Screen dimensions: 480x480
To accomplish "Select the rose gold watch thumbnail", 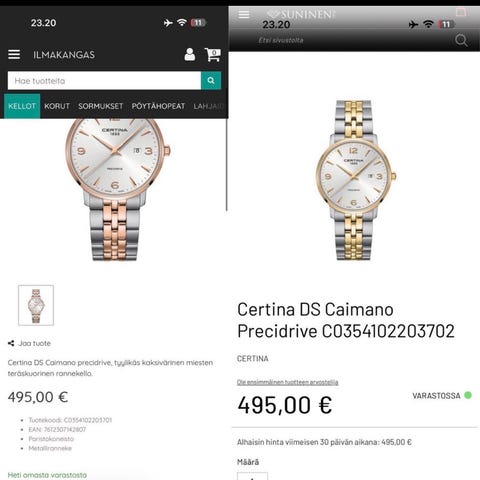I will [36, 305].
